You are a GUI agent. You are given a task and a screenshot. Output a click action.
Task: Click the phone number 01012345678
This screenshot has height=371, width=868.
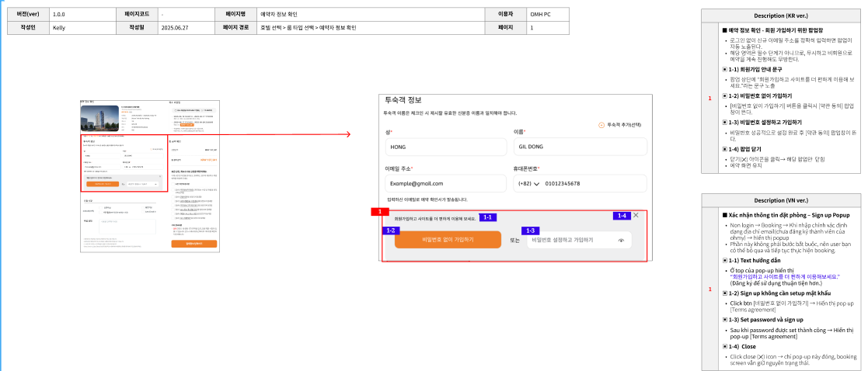click(x=563, y=184)
